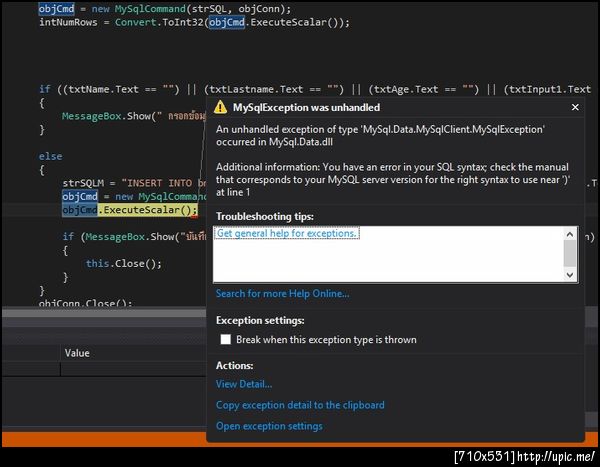Enable 'Break when this exception type is thrown'
Viewport: 600px width, 467px height.
[226, 339]
